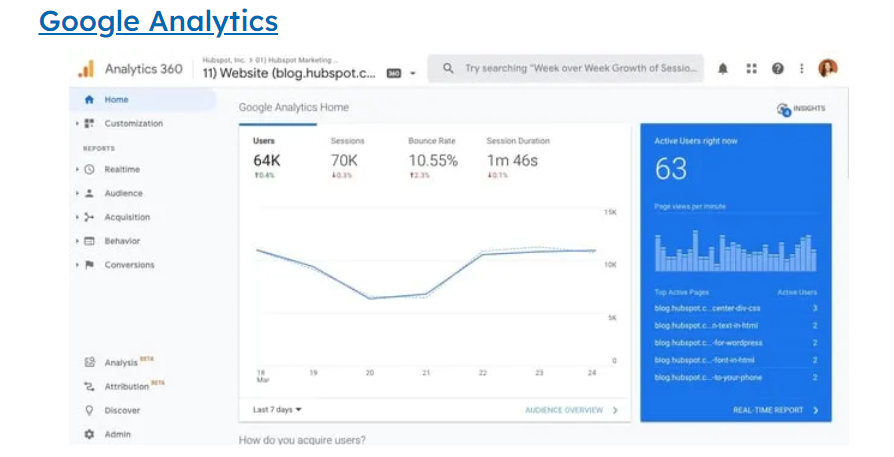Open the blog.hubspot font-in-html page row
This screenshot has width=894, height=457.
click(735, 360)
